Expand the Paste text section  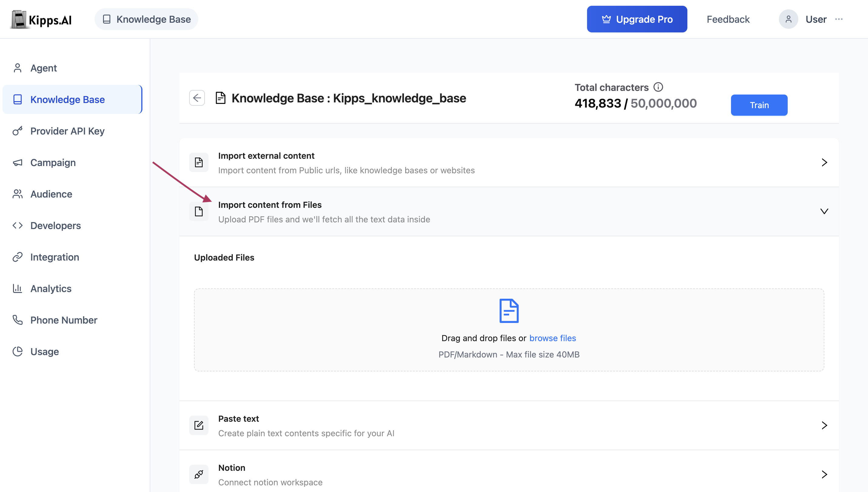coord(824,425)
